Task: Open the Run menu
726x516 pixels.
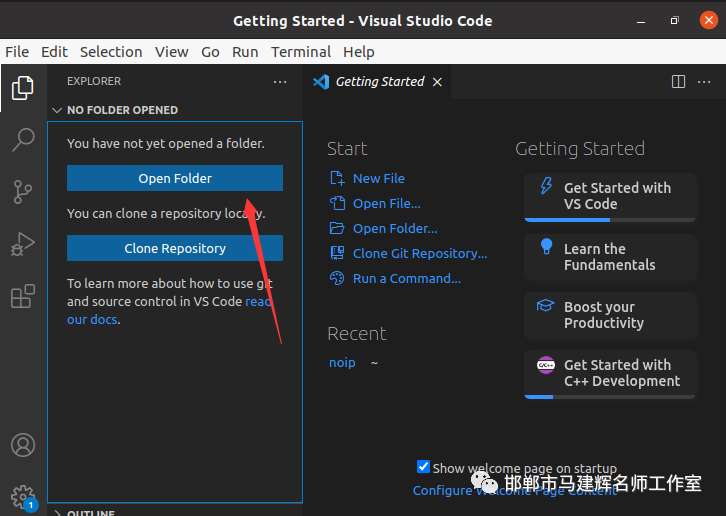Action: click(245, 52)
